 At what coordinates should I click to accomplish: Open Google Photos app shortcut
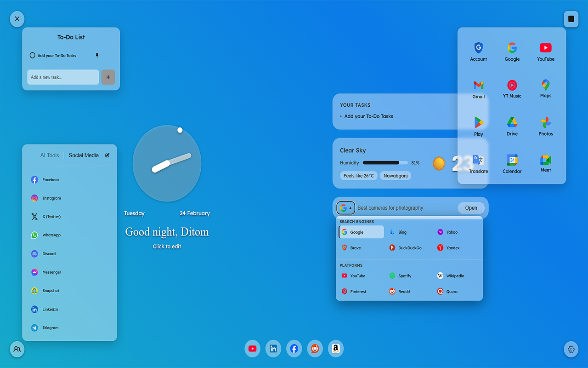click(x=546, y=126)
